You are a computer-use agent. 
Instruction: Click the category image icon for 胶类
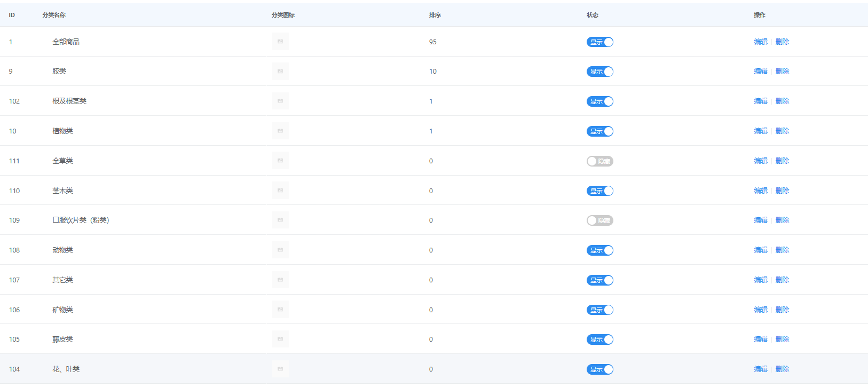tap(280, 72)
